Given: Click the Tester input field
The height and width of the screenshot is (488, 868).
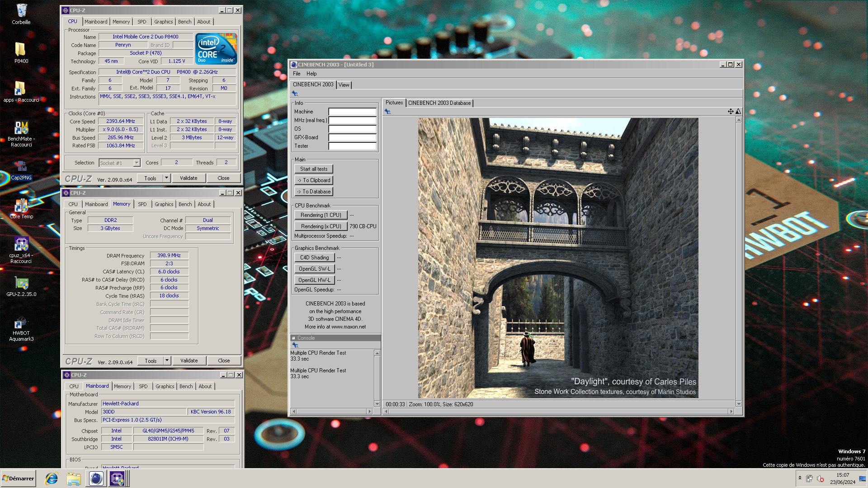Looking at the screenshot, I should [352, 146].
